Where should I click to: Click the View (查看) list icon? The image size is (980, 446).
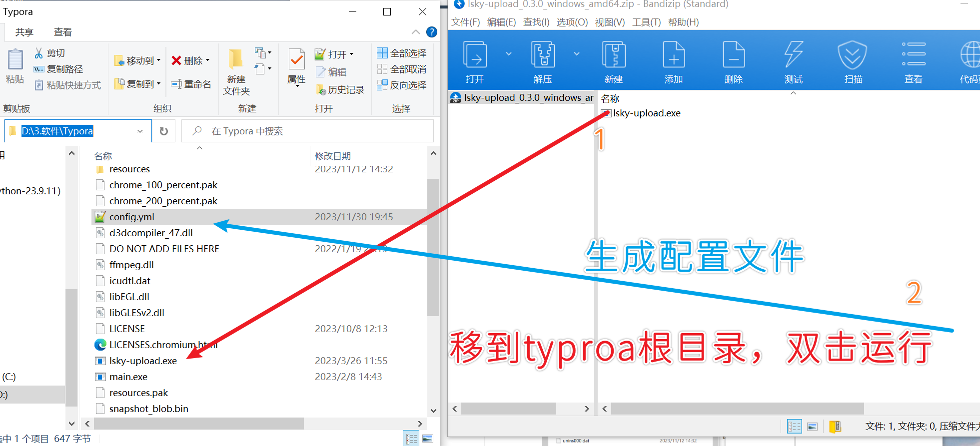point(914,55)
